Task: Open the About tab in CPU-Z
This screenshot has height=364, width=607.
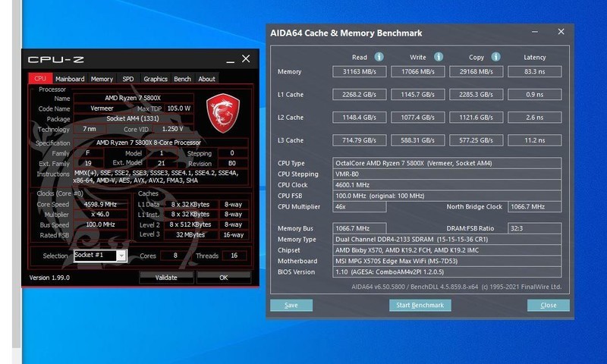Action: point(206,79)
